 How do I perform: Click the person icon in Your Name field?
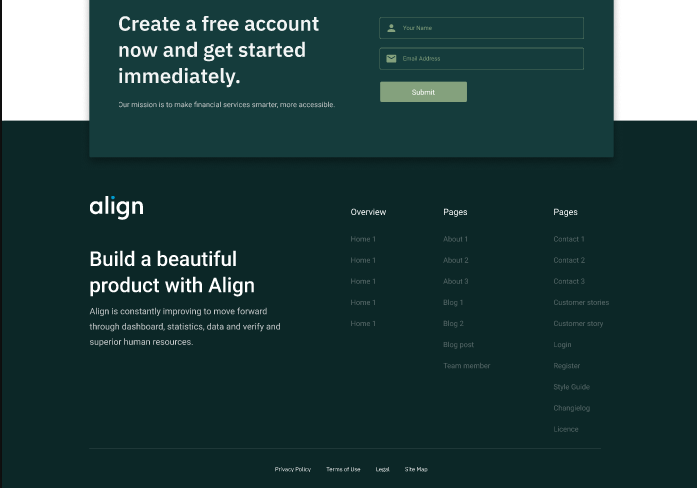(391, 28)
